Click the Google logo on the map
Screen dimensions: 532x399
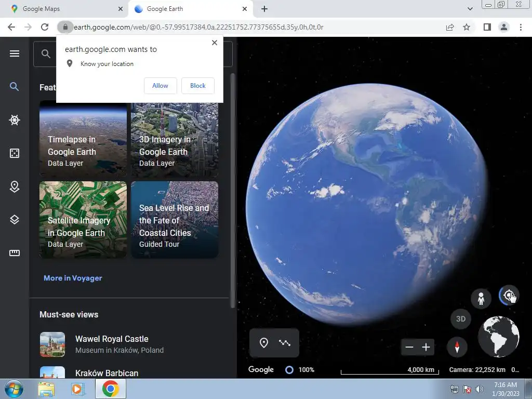point(261,369)
